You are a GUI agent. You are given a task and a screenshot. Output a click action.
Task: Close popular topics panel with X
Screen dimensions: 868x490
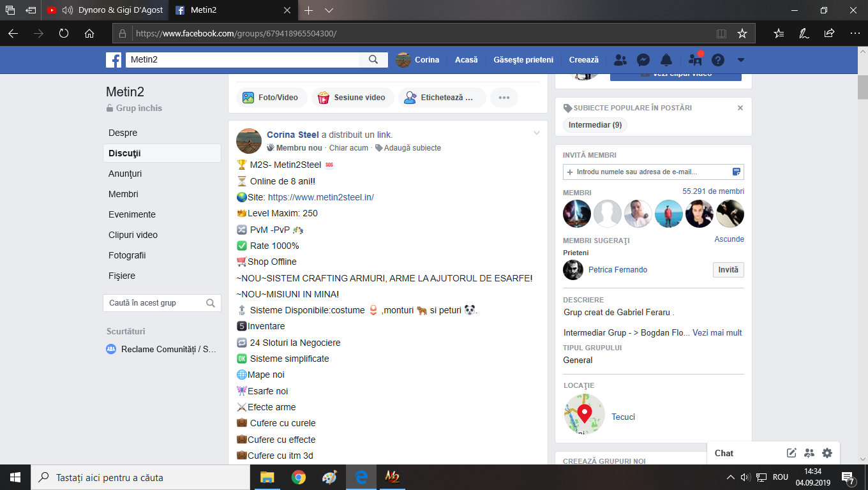[740, 108]
